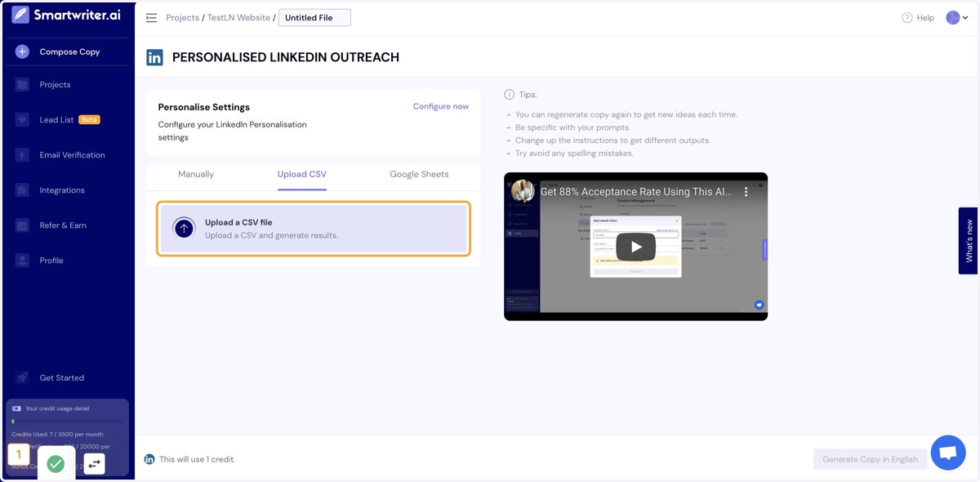Screen dimensions: 980x482
Task: Click Generate Copy in English button
Action: click(870, 459)
